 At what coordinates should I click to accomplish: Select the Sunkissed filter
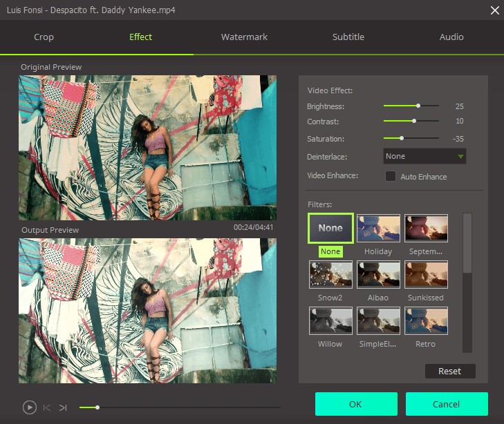tap(426, 274)
